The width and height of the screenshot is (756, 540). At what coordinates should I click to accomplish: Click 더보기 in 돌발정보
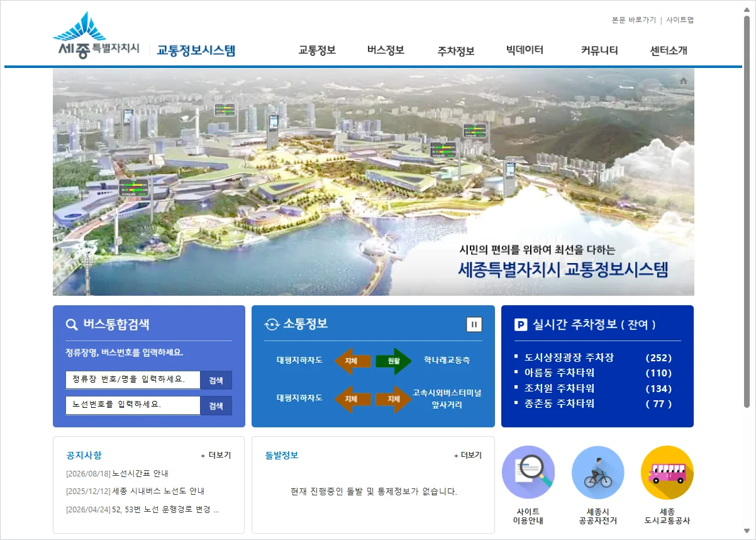point(467,455)
